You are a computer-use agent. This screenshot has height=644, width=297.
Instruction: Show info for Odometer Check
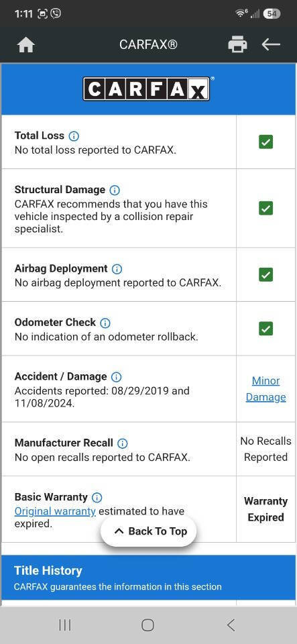point(105,323)
